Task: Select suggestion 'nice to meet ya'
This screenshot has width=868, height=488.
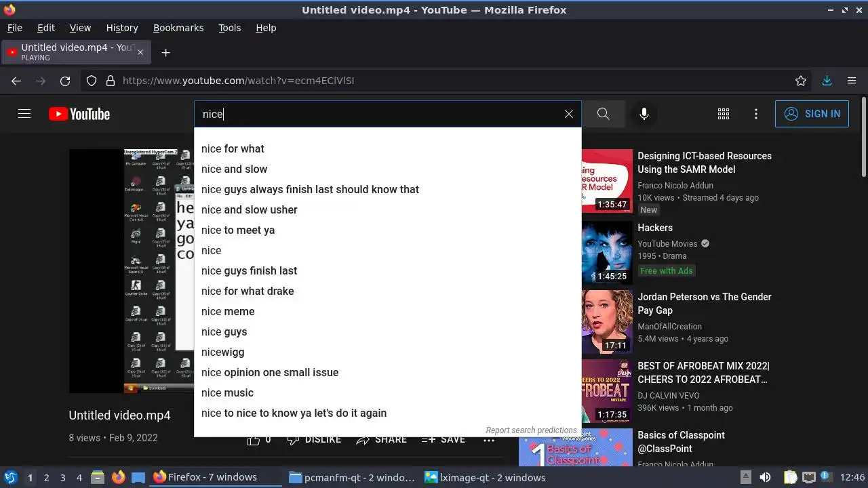Action: click(x=388, y=230)
